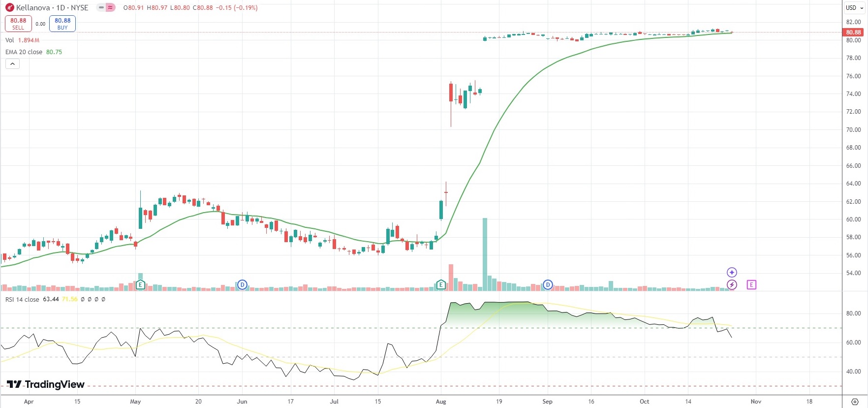Click the Sep label on the time axis
This screenshot has height=408, width=868.
[x=547, y=402]
